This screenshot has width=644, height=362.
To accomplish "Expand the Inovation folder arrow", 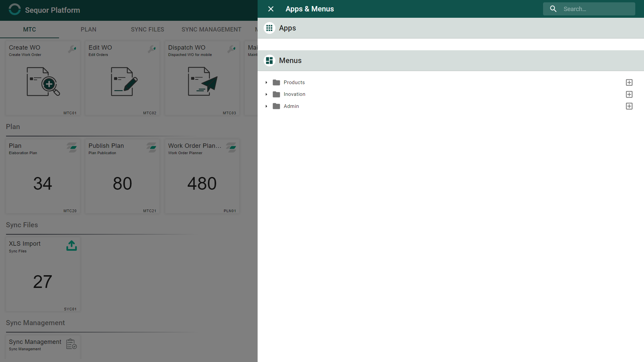I will point(266,95).
